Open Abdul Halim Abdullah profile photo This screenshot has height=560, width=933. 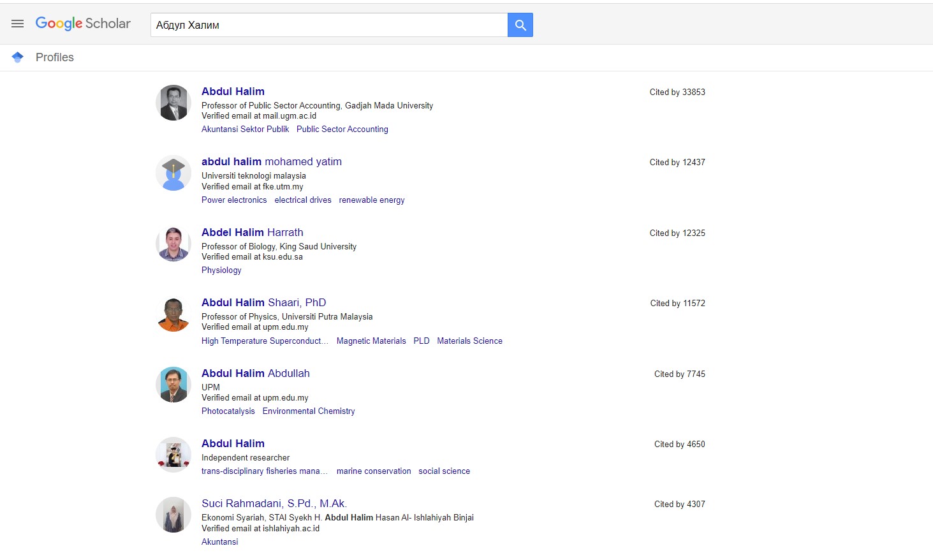[x=173, y=385]
